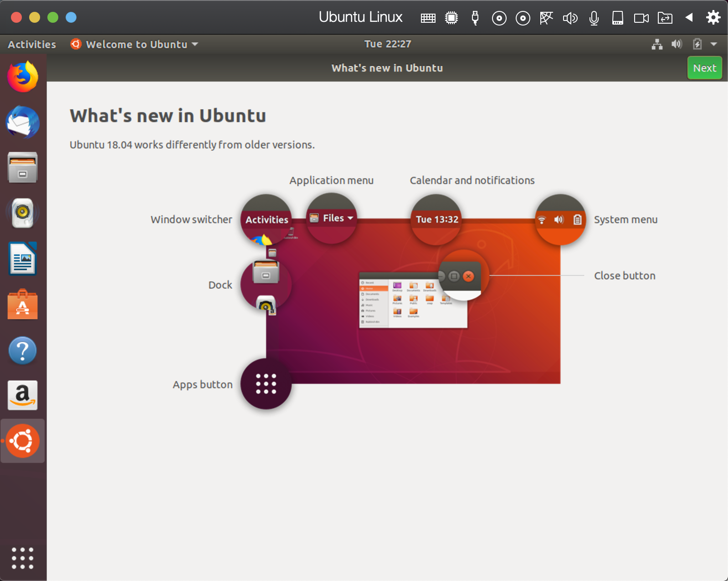Launch Thunderbird Mail from the dock
728x581 pixels.
(x=23, y=122)
